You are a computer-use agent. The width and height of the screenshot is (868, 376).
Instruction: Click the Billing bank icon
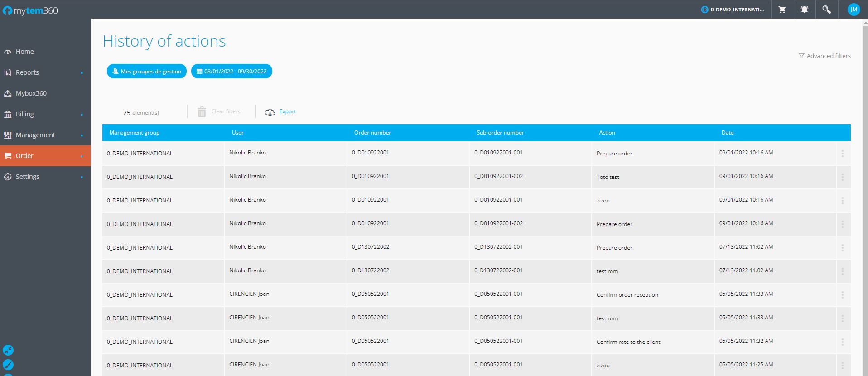click(x=8, y=114)
